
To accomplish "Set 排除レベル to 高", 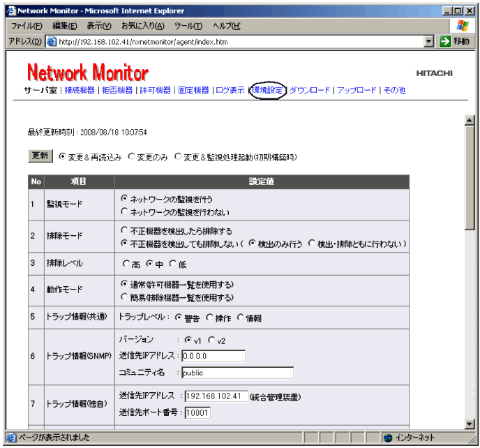I will click(126, 263).
